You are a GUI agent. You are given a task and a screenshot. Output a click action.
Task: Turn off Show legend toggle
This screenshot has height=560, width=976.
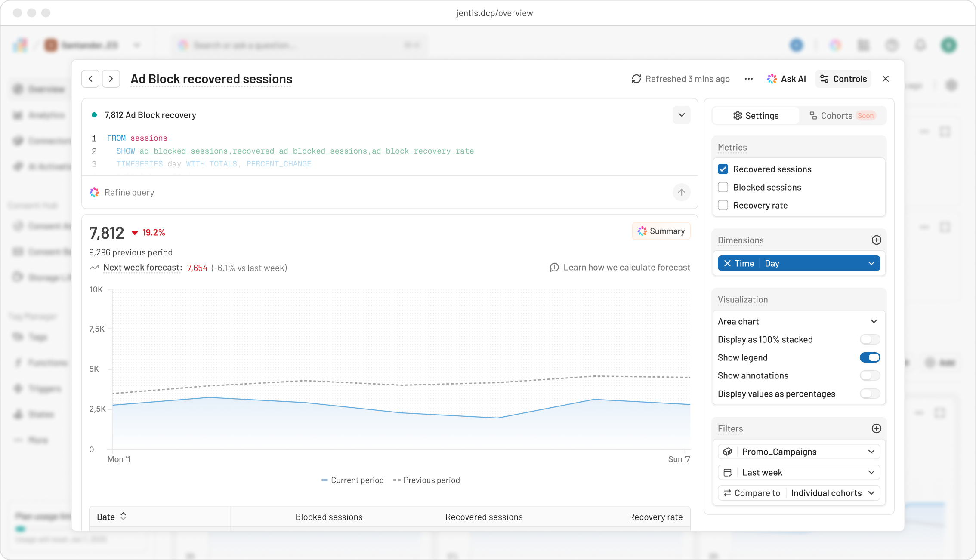870,357
